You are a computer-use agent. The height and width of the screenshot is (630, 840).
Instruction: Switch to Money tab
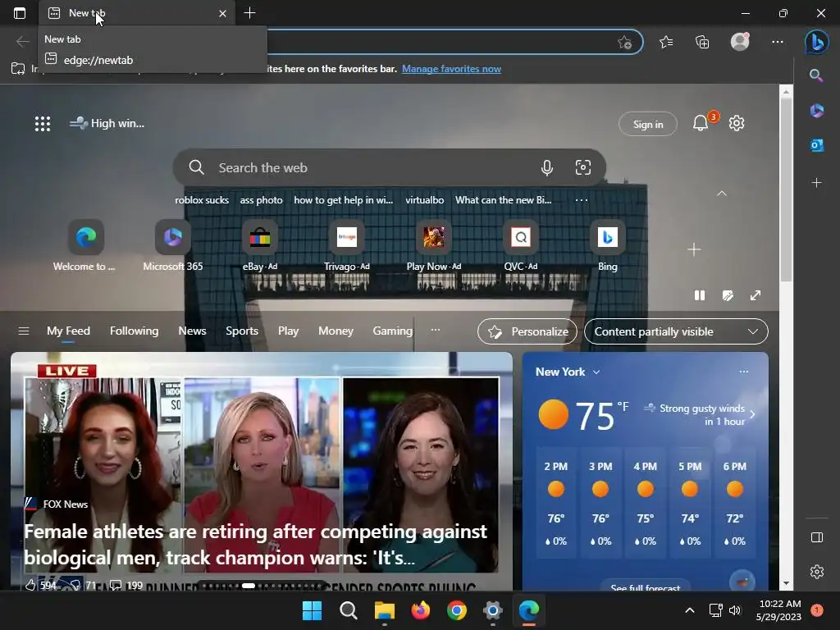pyautogui.click(x=336, y=331)
